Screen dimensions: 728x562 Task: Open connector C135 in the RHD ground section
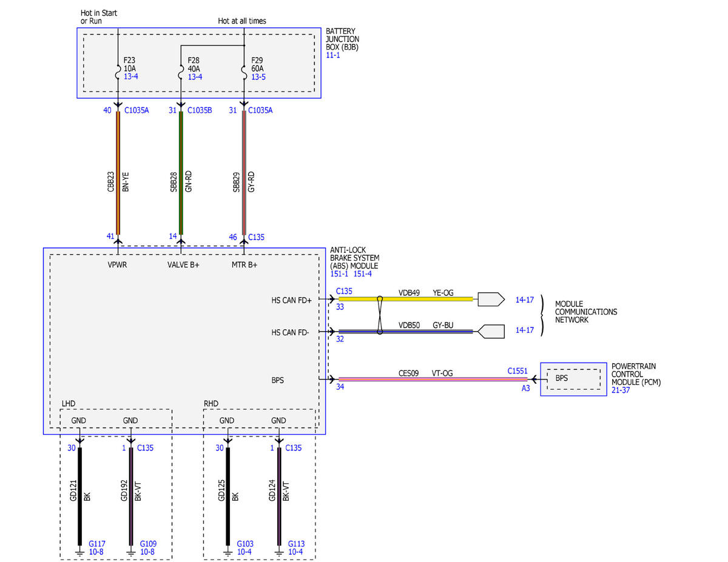[293, 448]
